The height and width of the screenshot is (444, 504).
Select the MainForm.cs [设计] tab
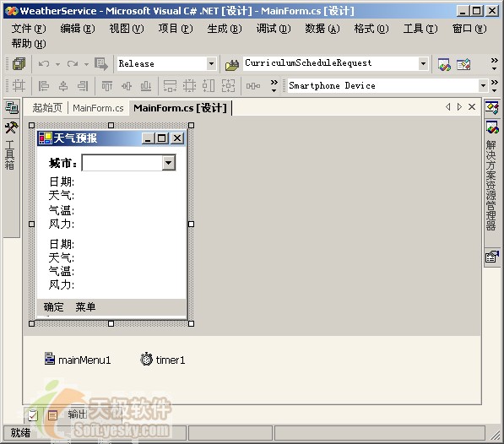point(180,108)
